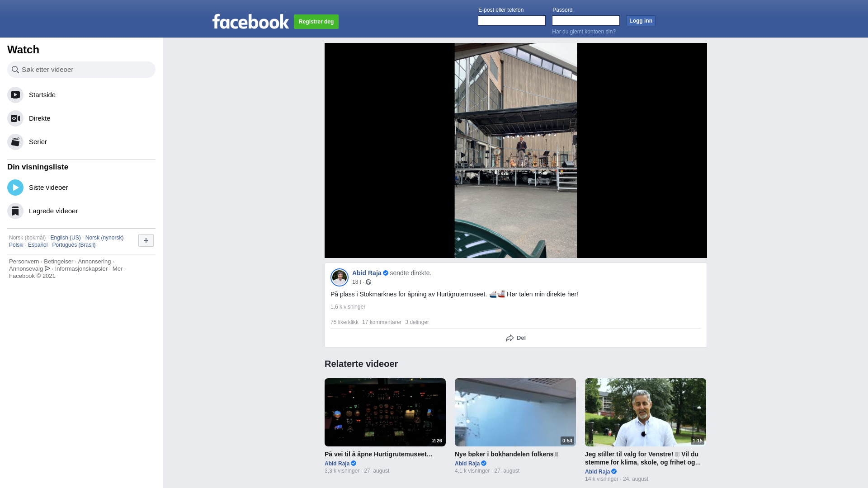Image resolution: width=868 pixels, height=488 pixels.
Task: Open 'Nye bøker i bokhandelen folkens' title
Action: click(506, 454)
